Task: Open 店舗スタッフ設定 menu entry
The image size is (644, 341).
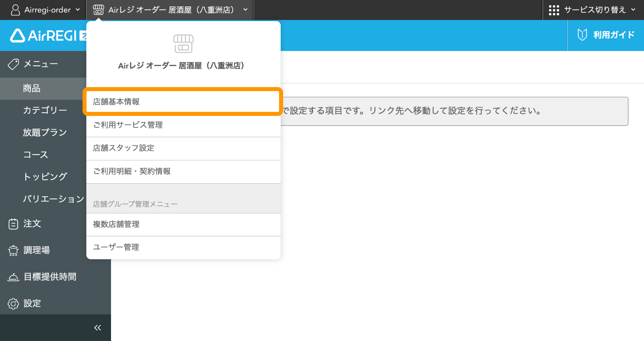Action: 183,148
